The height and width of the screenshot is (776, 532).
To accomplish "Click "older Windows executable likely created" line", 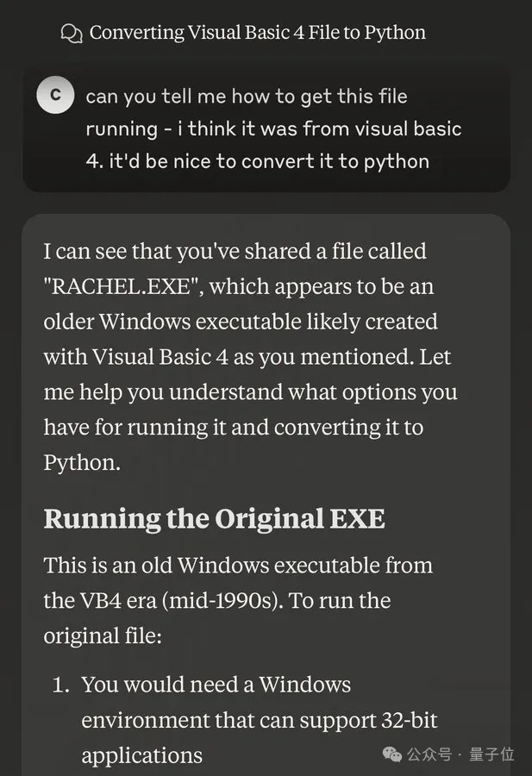I will pyautogui.click(x=241, y=322).
